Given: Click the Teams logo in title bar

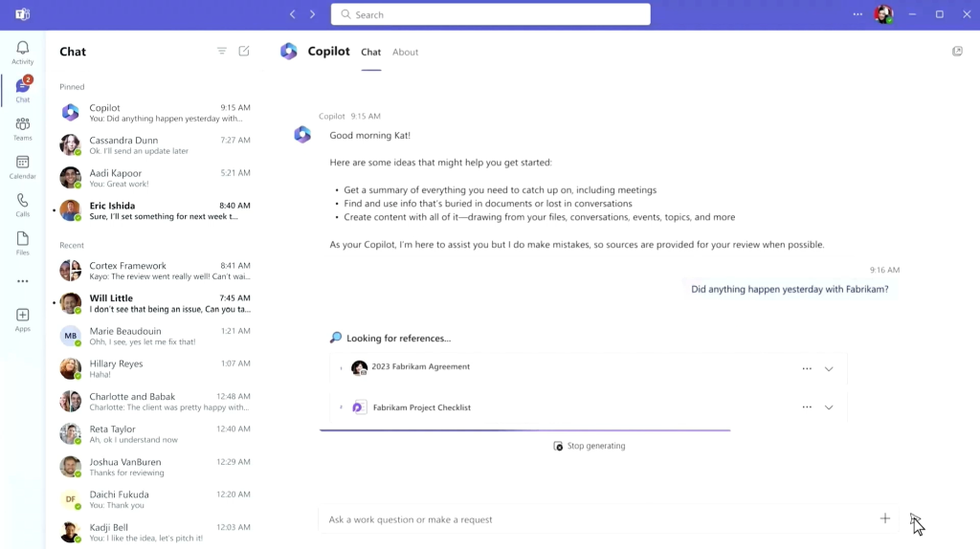Looking at the screenshot, I should coord(23,13).
